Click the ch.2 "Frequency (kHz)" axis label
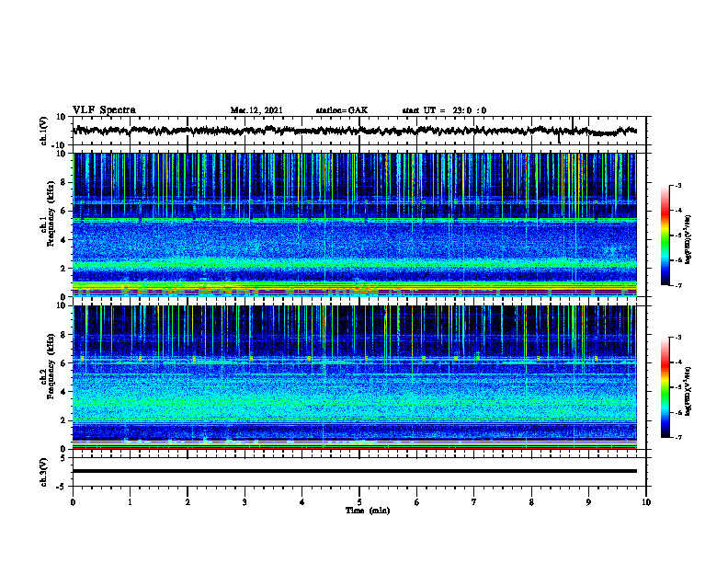 coord(50,366)
